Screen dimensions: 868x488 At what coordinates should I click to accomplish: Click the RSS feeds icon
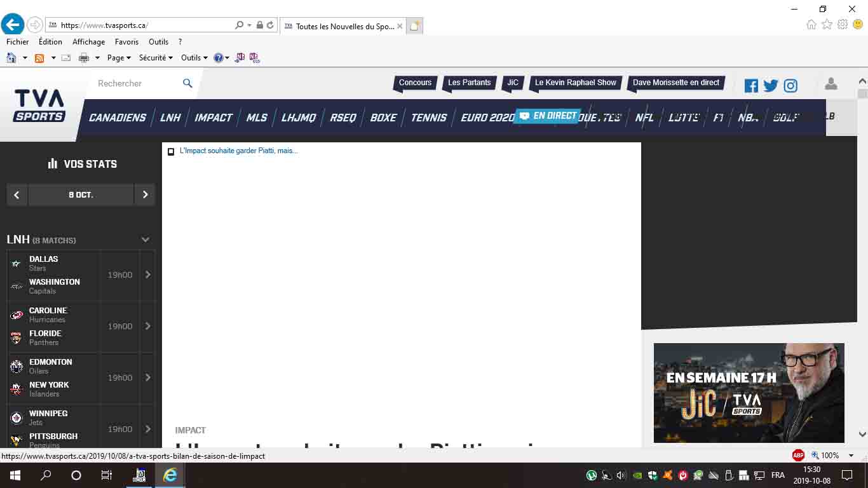pos(39,58)
